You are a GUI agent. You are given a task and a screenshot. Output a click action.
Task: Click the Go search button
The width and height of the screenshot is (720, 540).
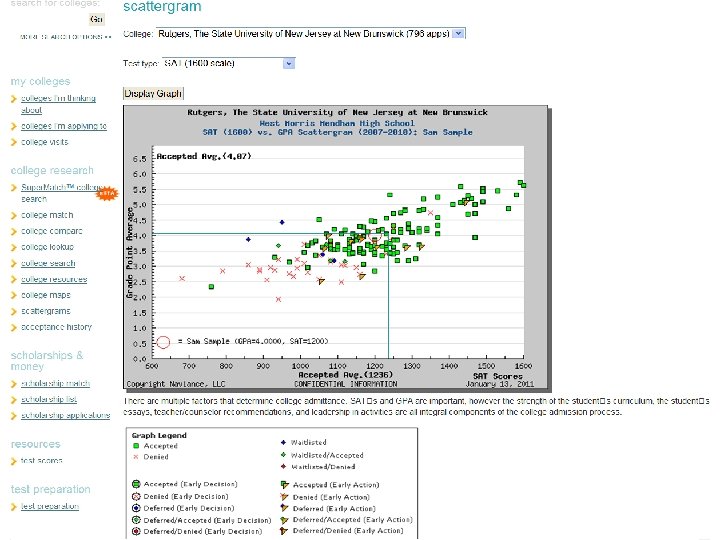click(x=96, y=19)
